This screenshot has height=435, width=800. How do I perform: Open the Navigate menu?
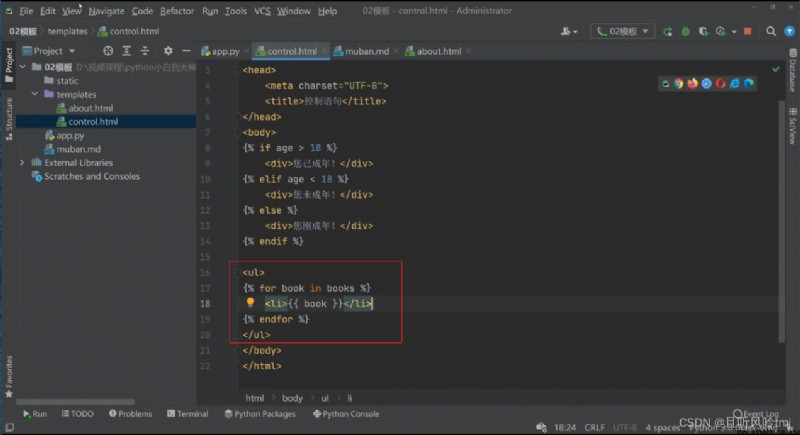click(106, 11)
